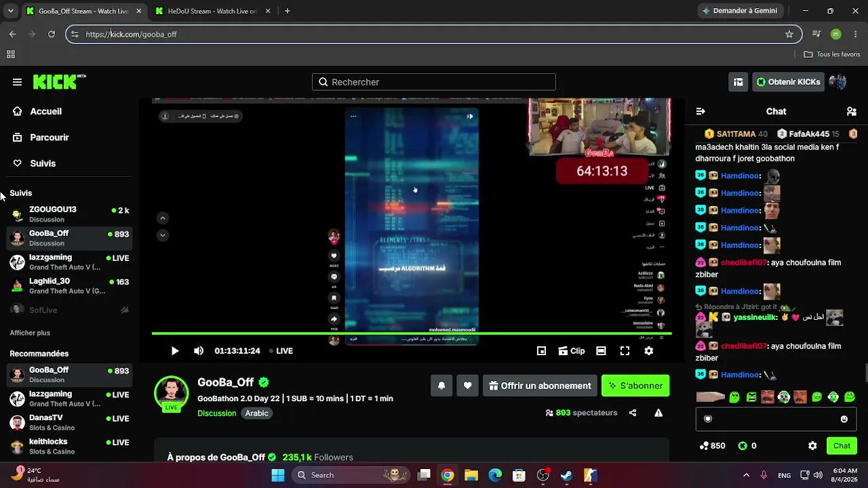Click Offrir un abonnement button
868x488 pixels.
[540, 386]
